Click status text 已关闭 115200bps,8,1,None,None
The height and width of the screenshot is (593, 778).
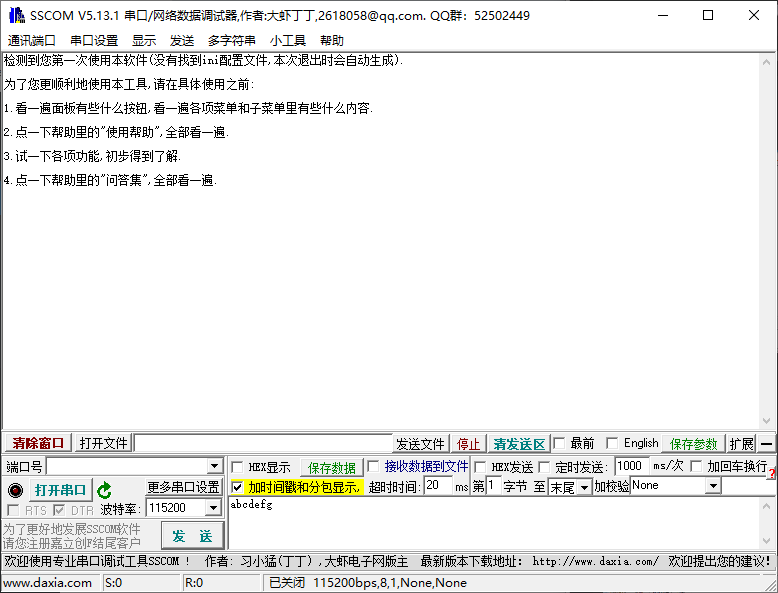tap(368, 583)
